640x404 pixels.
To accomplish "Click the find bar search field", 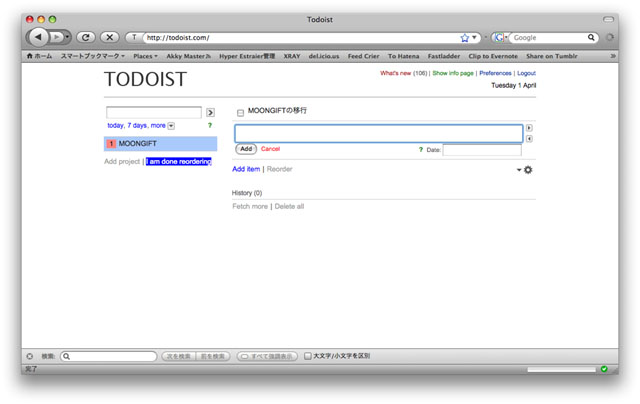I will pos(109,356).
